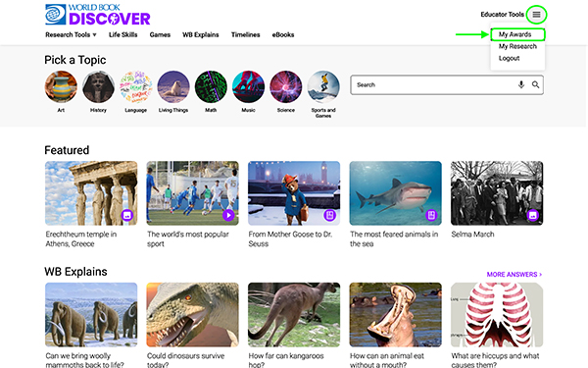Click 'How far can kangaroos hop?' caption

pyautogui.click(x=286, y=360)
